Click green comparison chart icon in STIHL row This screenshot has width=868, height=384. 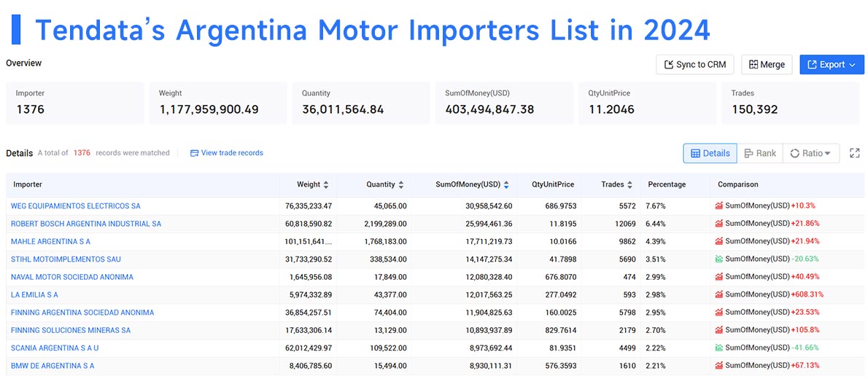719,259
